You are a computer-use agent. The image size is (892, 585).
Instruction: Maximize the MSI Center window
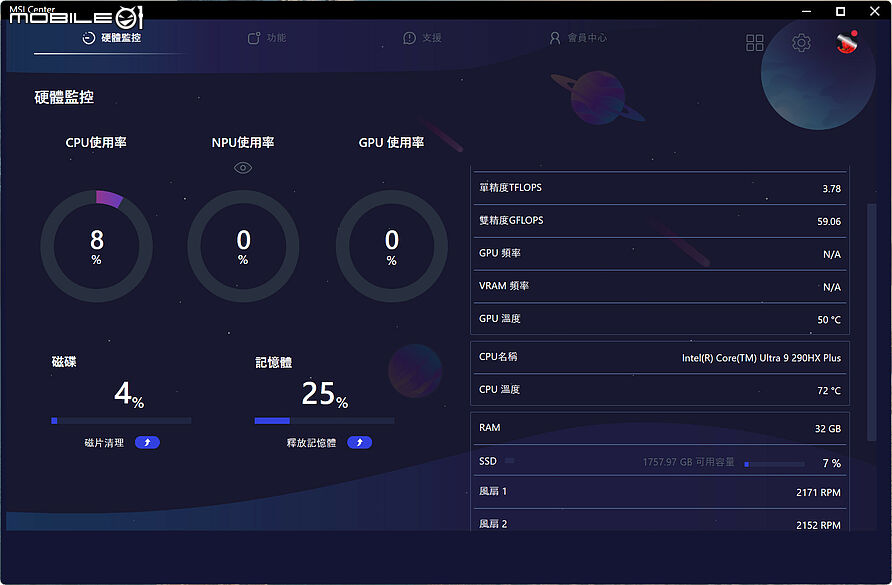840,11
